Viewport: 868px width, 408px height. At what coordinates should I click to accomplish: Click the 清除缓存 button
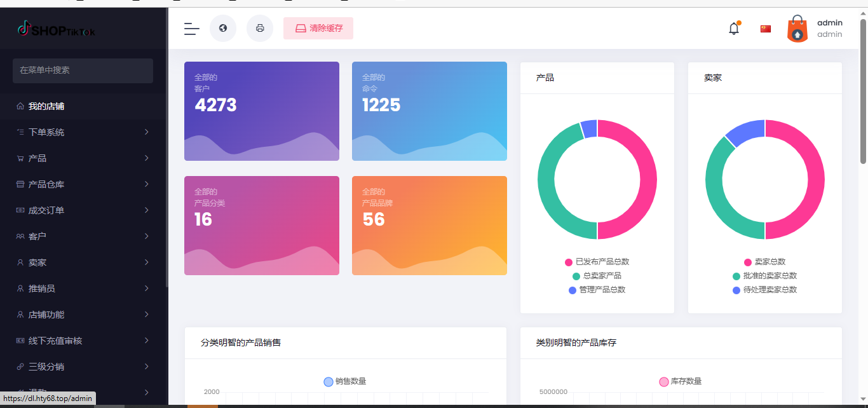point(318,28)
